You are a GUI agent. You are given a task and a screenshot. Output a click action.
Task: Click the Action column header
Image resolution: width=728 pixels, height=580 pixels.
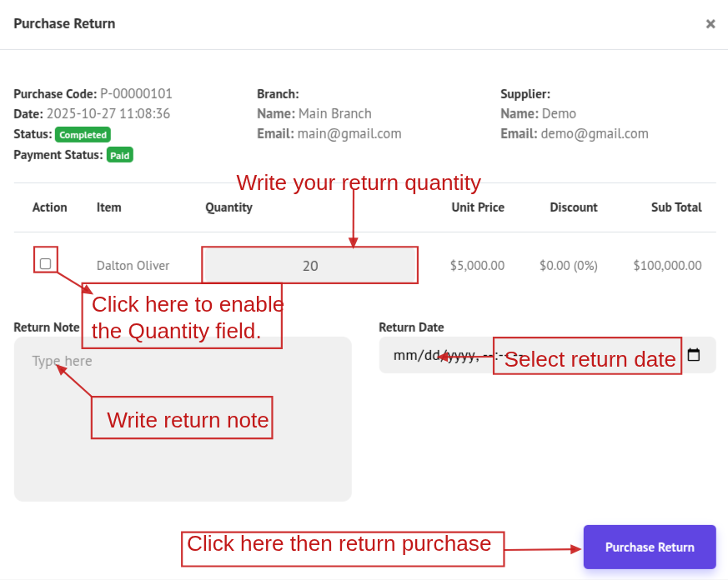pos(50,207)
